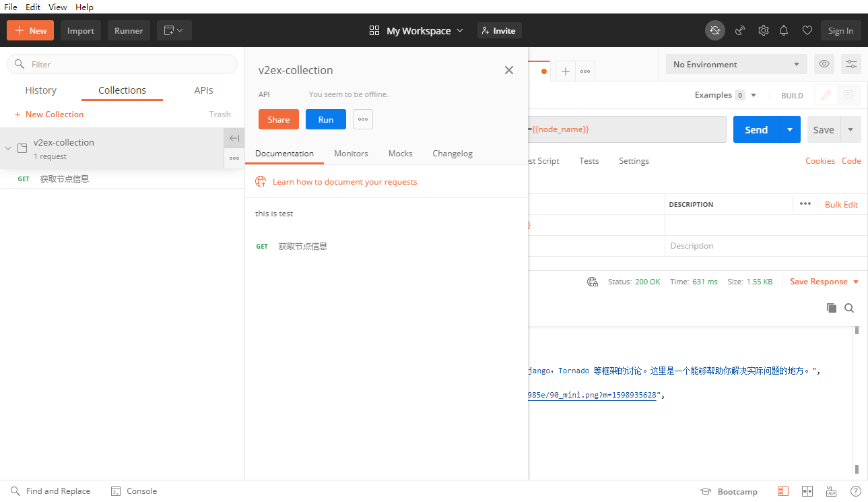Click the sync offline status icon

pyautogui.click(x=715, y=30)
